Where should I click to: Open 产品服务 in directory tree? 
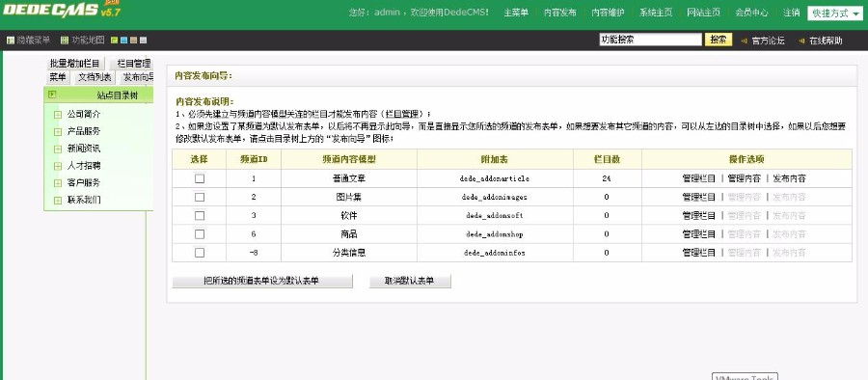tap(84, 131)
